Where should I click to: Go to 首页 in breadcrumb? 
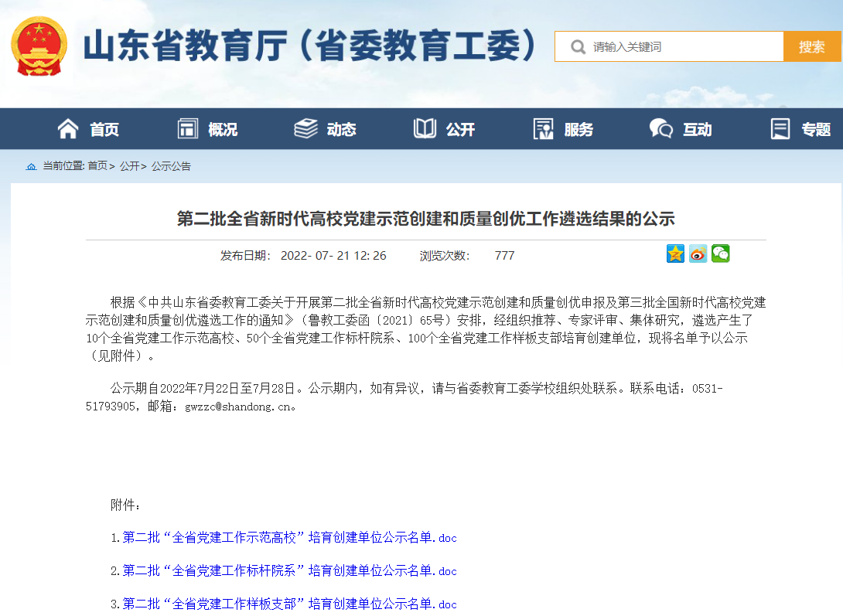coord(97,166)
